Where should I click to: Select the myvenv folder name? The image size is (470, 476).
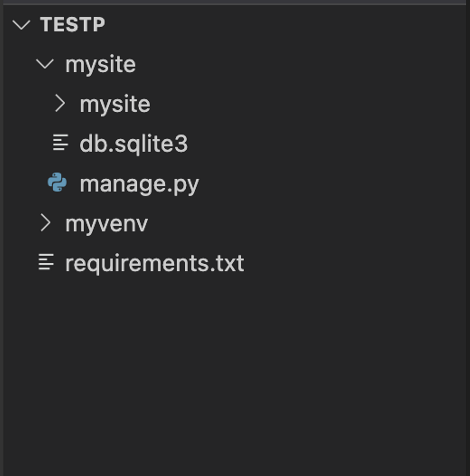[x=106, y=224]
